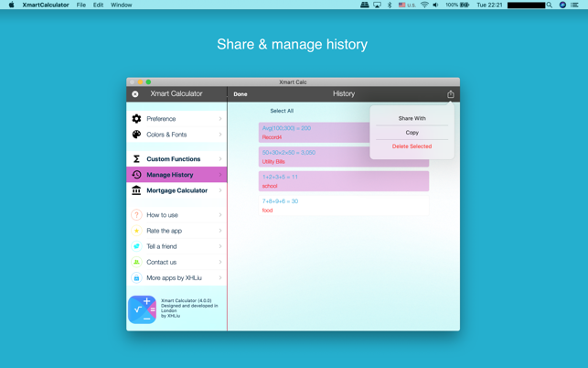Click the How to use question icon
This screenshot has height=368, width=588.
[136, 215]
